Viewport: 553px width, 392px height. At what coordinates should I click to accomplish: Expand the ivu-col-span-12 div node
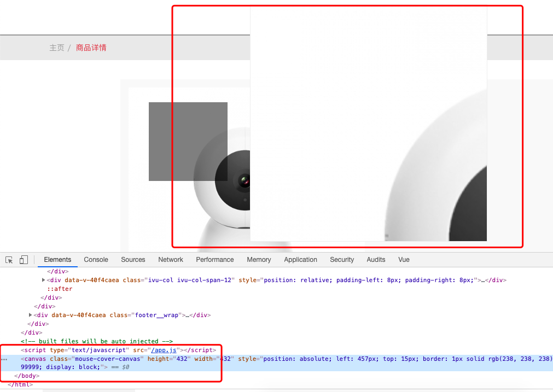coord(44,280)
